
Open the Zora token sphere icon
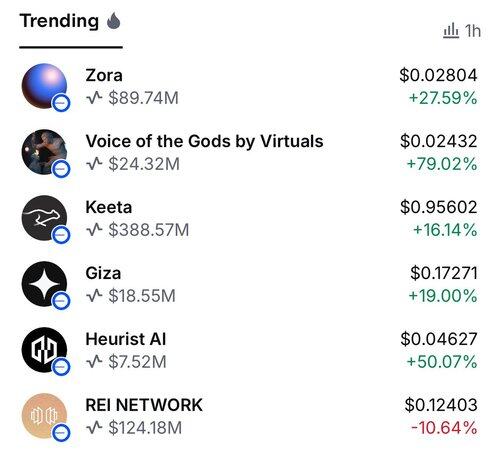44,86
